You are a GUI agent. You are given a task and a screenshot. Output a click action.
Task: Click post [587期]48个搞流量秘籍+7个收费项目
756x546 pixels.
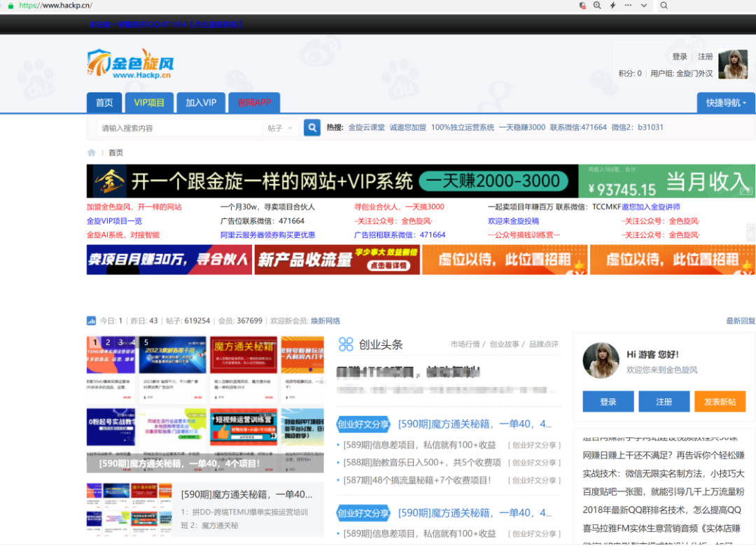coord(417,480)
